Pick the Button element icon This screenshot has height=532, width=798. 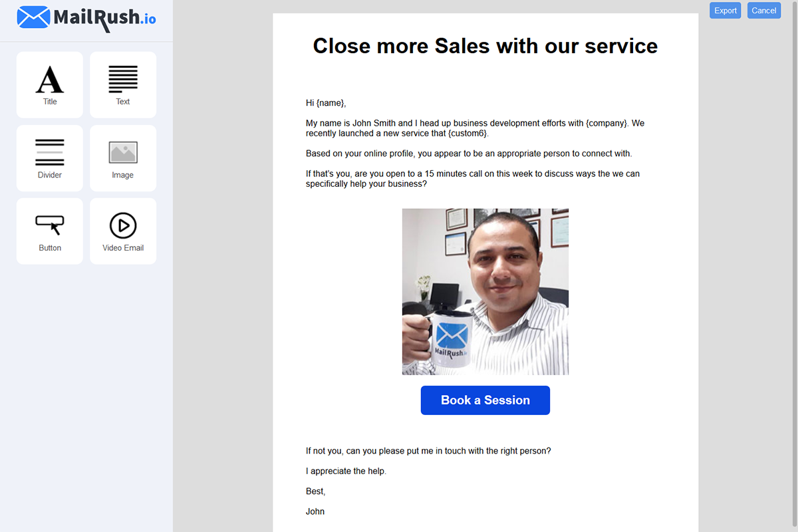point(50,231)
